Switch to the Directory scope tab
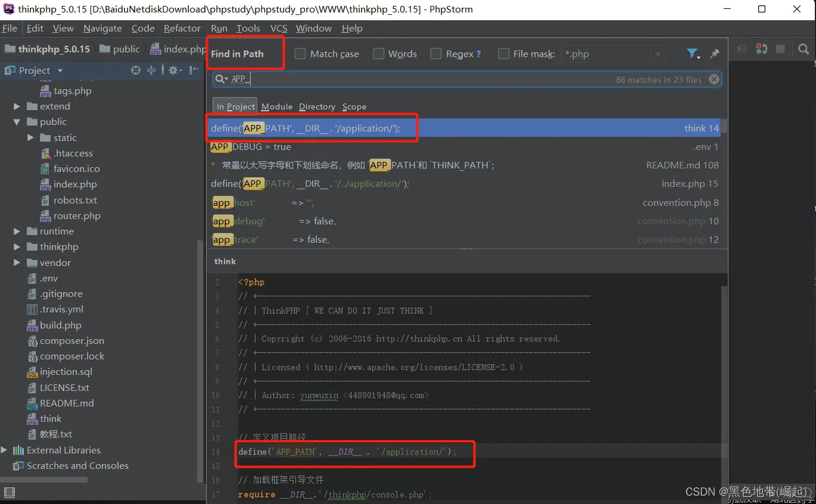This screenshot has height=504, width=816. (x=317, y=107)
